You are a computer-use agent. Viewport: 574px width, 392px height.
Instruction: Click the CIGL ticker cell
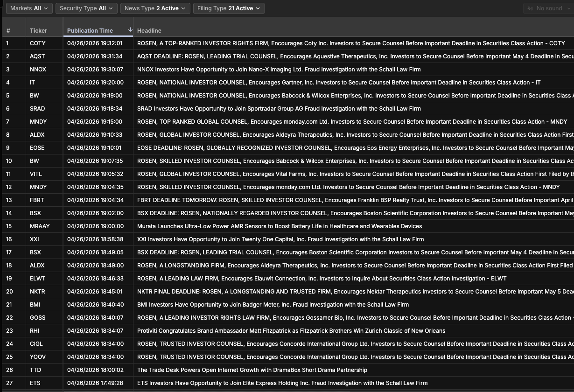(36, 344)
